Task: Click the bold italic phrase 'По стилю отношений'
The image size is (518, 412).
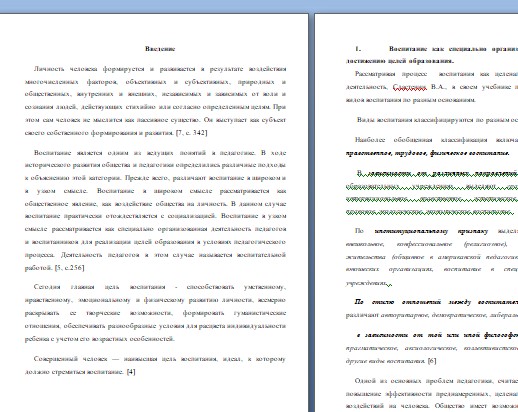Action: pos(397,302)
